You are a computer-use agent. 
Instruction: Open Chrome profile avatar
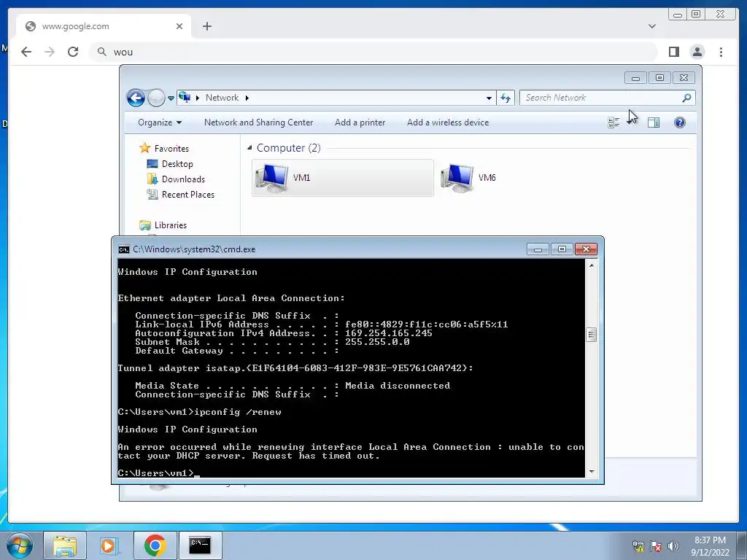(697, 52)
